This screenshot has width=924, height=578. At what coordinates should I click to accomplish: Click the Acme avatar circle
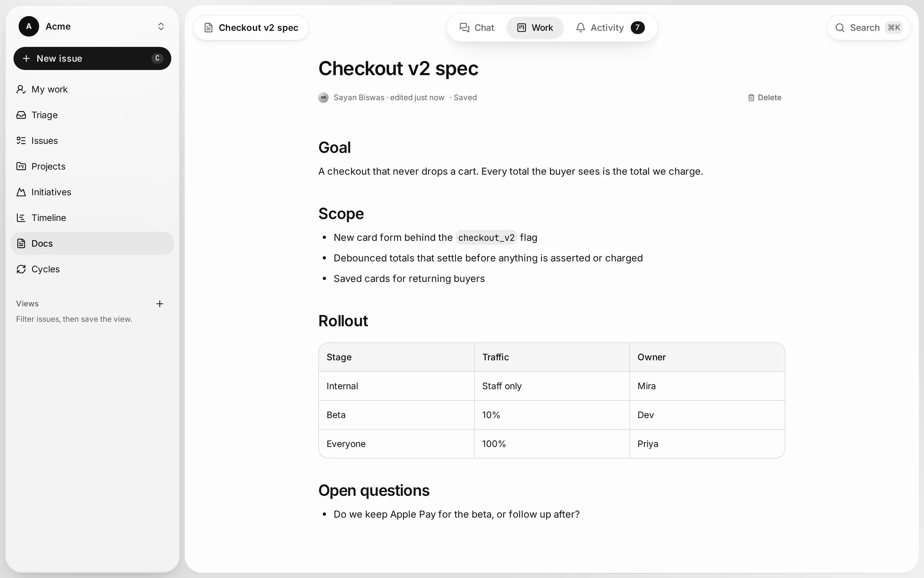[29, 26]
